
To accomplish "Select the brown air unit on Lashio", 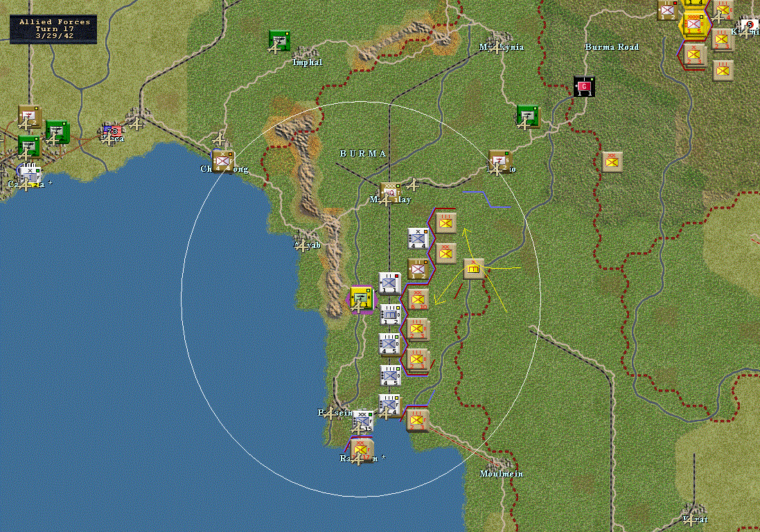I will click(x=500, y=161).
